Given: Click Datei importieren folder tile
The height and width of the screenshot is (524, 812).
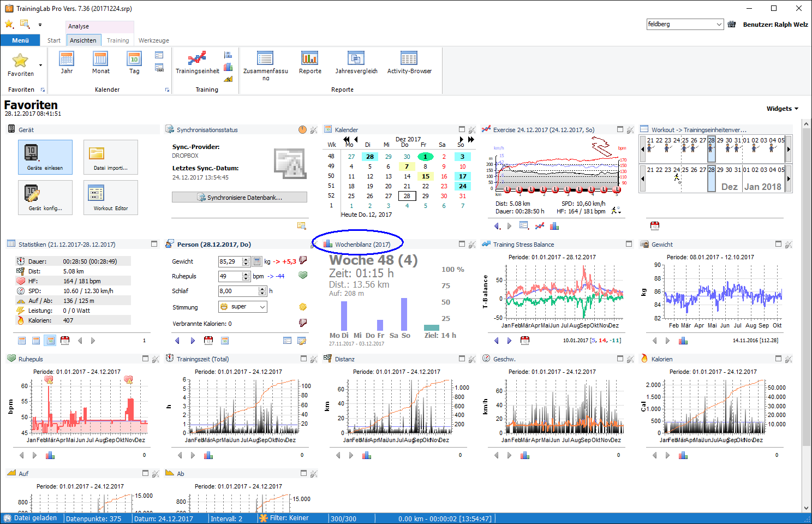Looking at the screenshot, I should [111, 157].
